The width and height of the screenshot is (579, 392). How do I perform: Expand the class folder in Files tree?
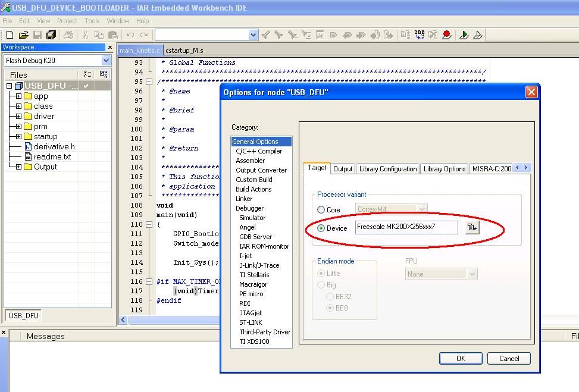click(18, 106)
